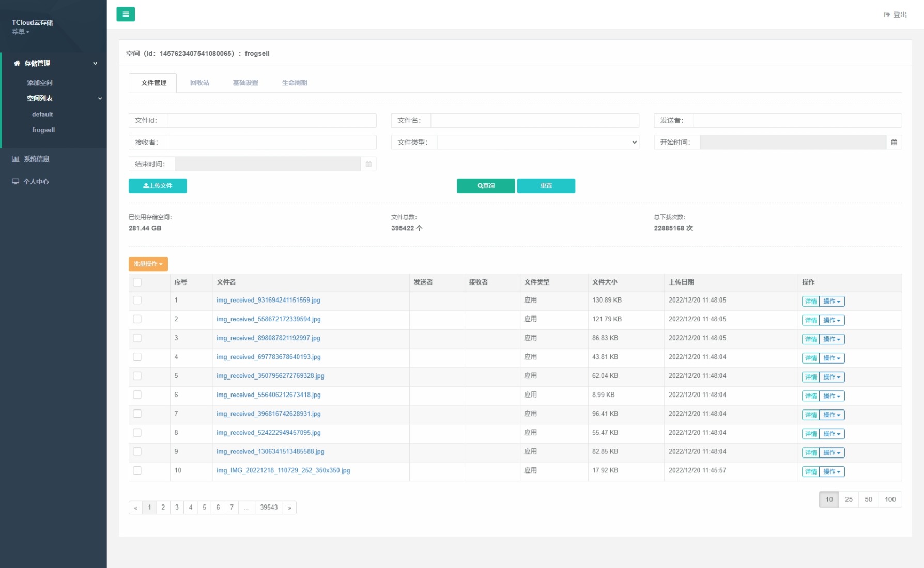Open the 批量操作 batch actions dropdown
Viewport: 924px width, 568px height.
(148, 264)
